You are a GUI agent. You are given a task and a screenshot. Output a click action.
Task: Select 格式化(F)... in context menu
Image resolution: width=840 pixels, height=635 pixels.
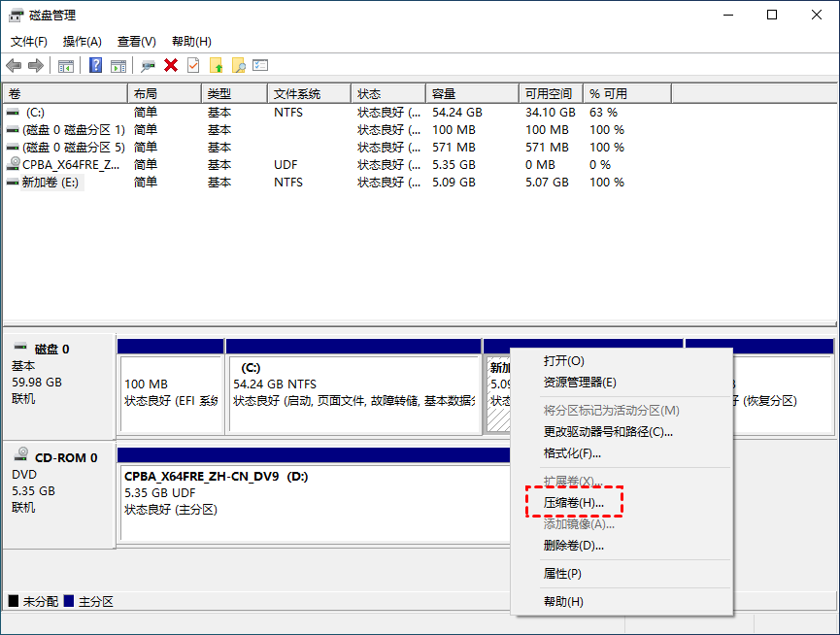click(x=622, y=453)
